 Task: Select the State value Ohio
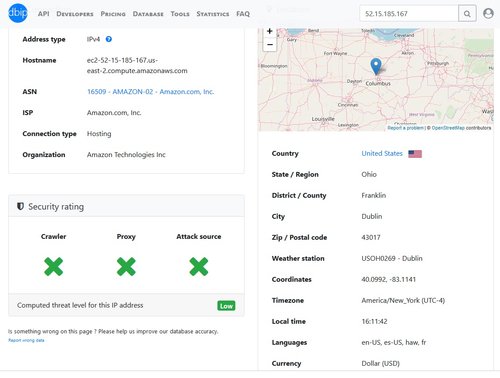point(369,174)
